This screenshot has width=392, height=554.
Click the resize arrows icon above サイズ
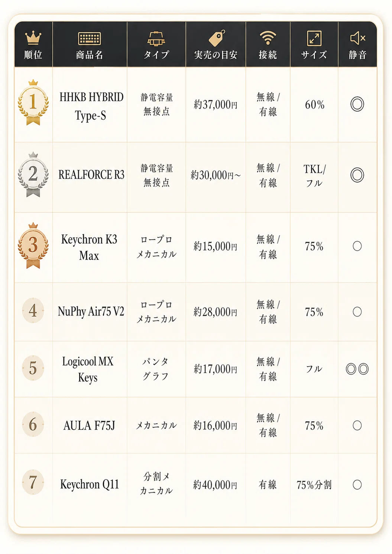[x=314, y=38]
